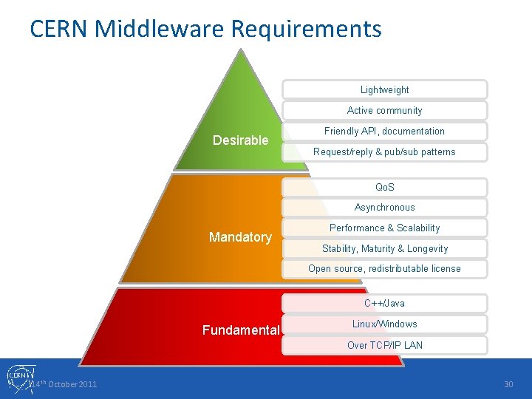Select the 'QoS' requirement box
532x399 pixels.
[384, 187]
